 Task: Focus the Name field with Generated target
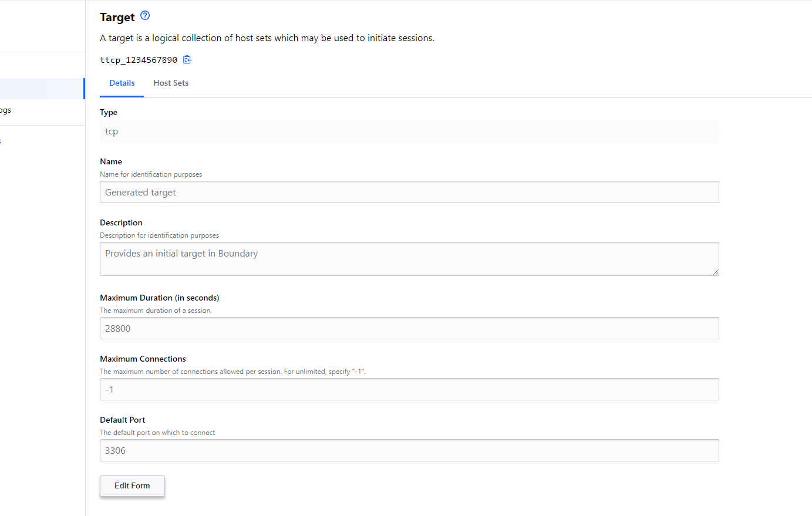(409, 193)
